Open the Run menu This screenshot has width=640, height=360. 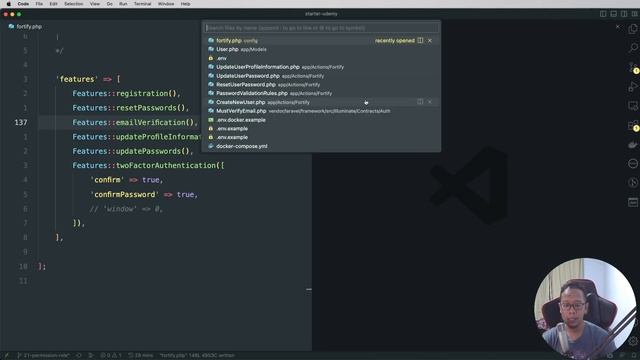(123, 4)
